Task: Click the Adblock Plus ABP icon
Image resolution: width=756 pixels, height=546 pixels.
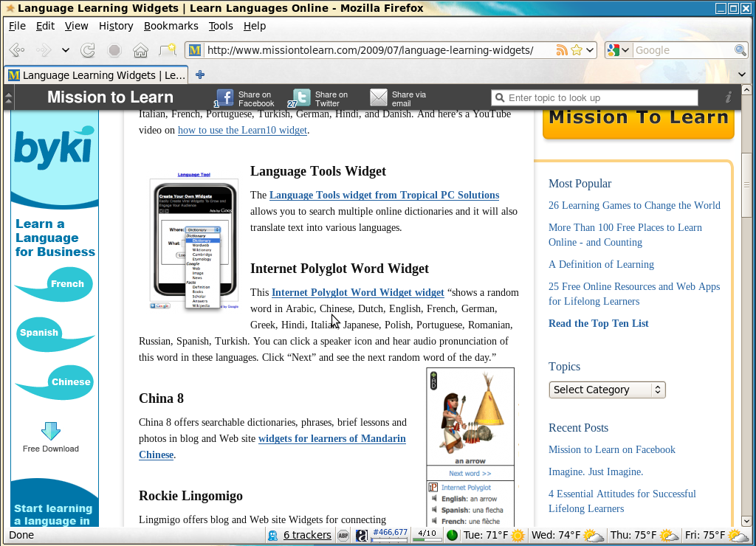Action: coord(343,536)
